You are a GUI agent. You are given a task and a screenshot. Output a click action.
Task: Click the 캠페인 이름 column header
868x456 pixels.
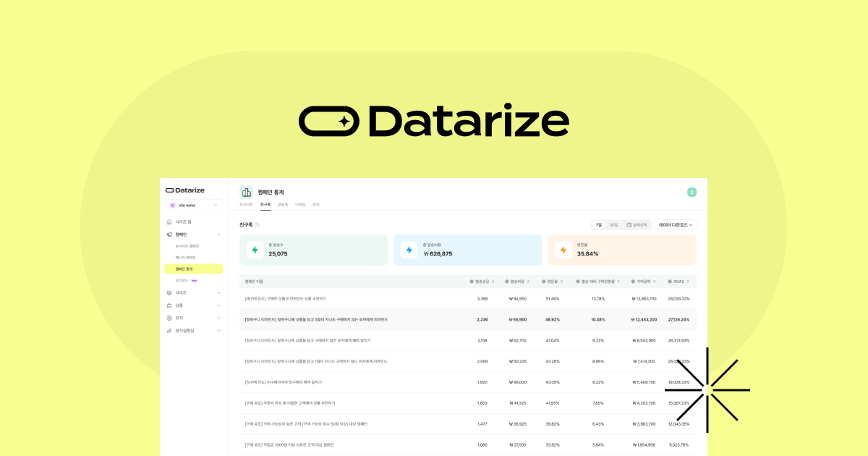pos(255,281)
